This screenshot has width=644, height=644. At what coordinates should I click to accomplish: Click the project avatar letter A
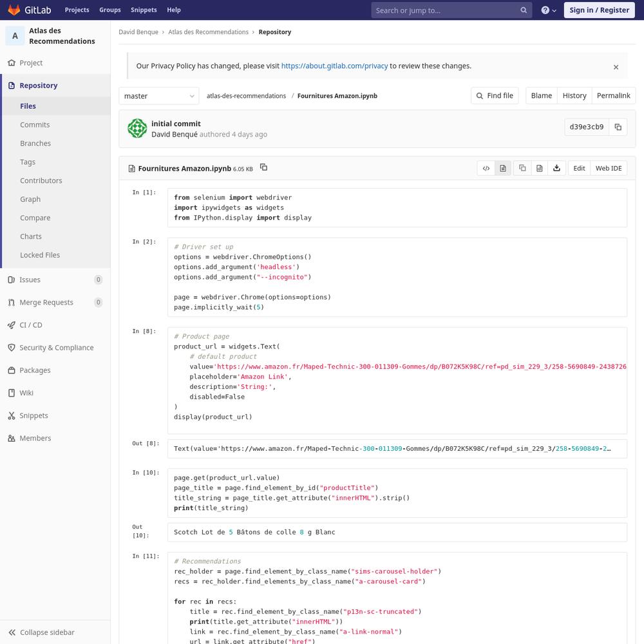15,35
